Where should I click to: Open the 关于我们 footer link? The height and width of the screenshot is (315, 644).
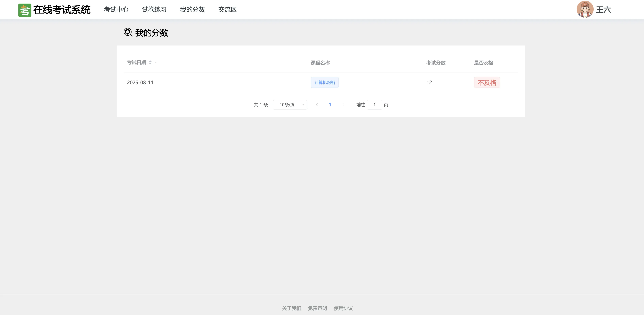pyautogui.click(x=292, y=308)
